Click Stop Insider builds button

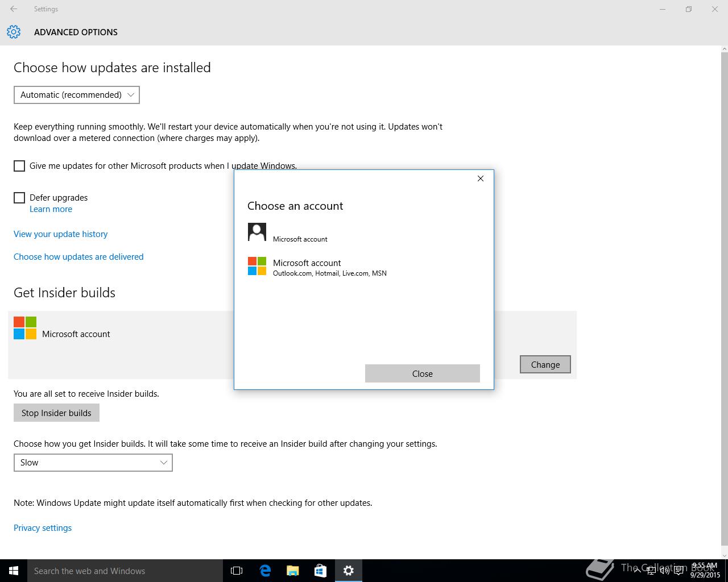tap(56, 413)
